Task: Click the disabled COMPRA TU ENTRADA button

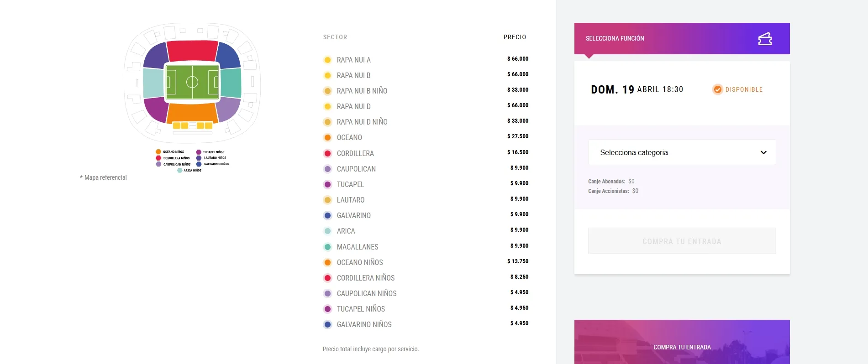Action: 682,241
